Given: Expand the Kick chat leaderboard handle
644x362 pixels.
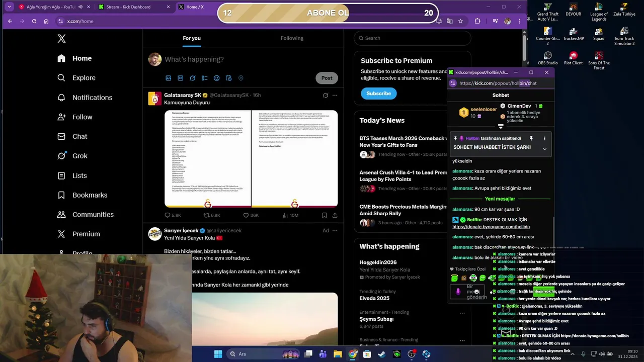Looking at the screenshot, I should pyautogui.click(x=501, y=126).
